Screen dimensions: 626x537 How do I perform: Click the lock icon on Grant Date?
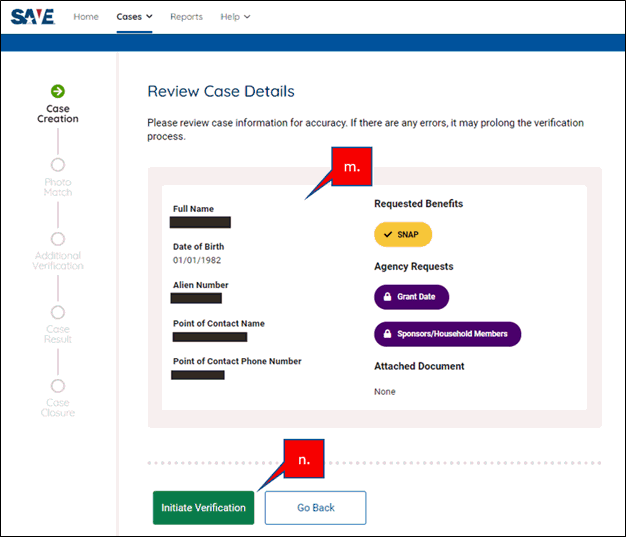click(x=387, y=297)
